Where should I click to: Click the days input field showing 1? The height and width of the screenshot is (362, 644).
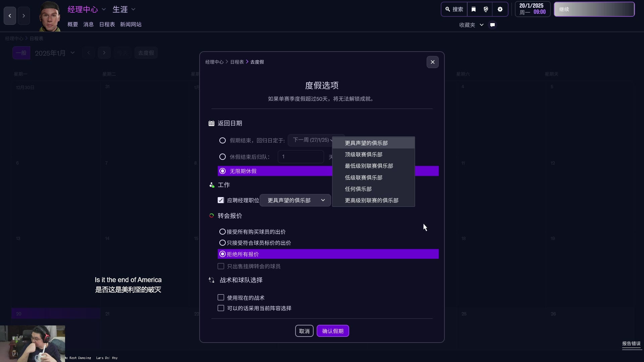[300, 157]
